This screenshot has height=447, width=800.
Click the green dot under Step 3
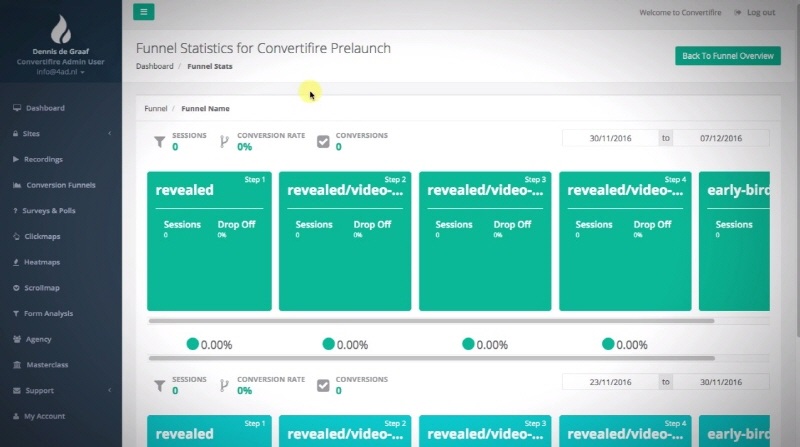coord(468,344)
